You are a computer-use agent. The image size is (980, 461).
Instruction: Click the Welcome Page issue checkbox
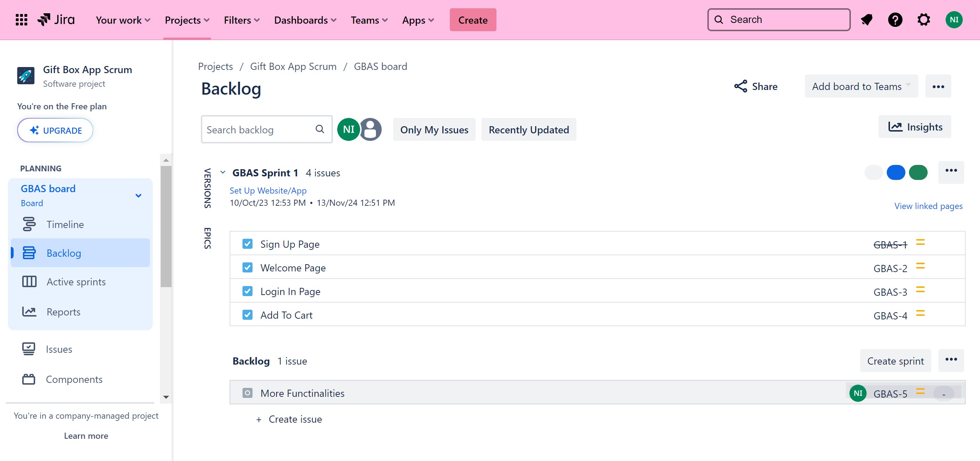247,267
